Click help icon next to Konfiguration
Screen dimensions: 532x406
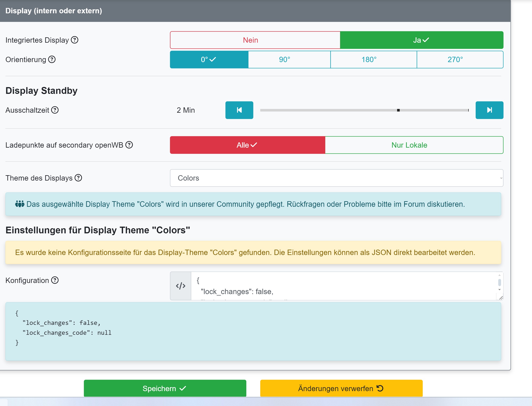(x=55, y=280)
